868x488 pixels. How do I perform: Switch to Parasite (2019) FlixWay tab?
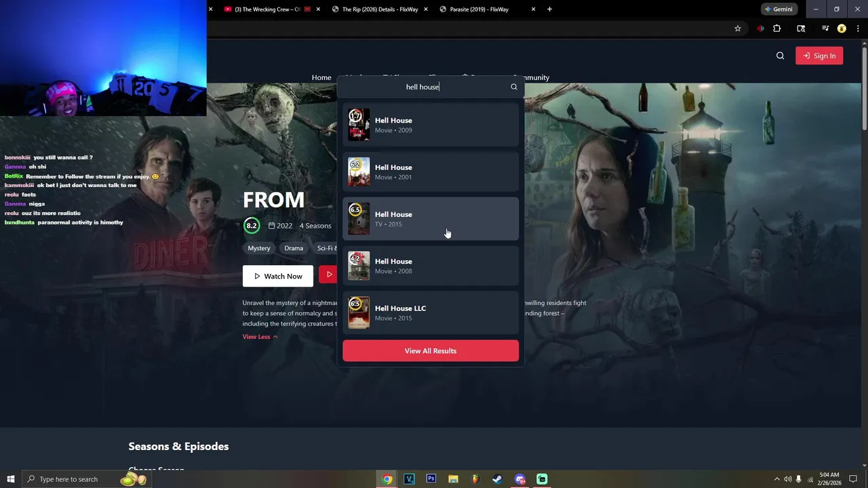(479, 9)
